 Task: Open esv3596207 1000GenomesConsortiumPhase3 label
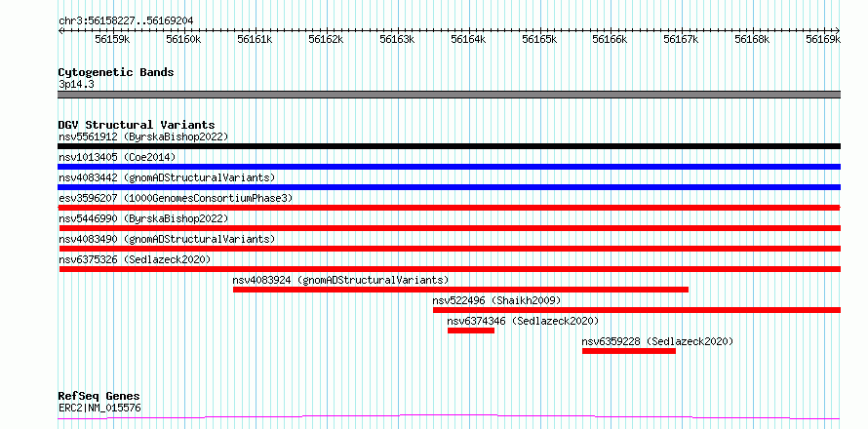click(176, 198)
